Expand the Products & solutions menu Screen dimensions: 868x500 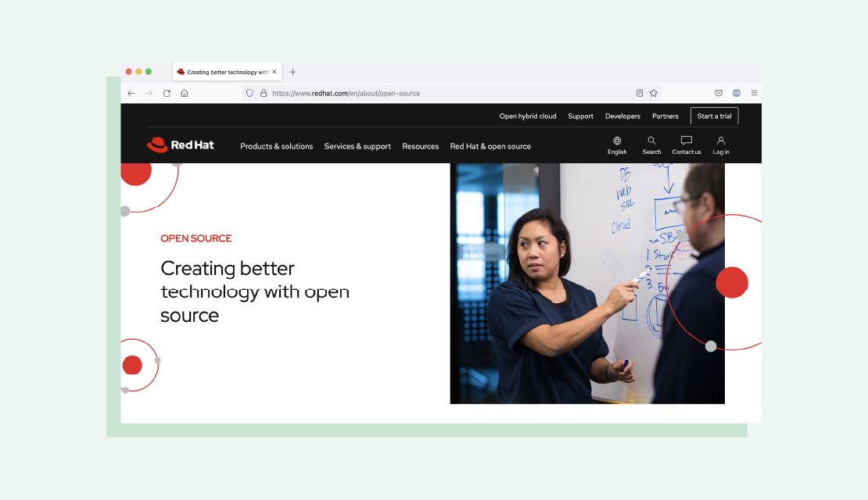click(276, 146)
